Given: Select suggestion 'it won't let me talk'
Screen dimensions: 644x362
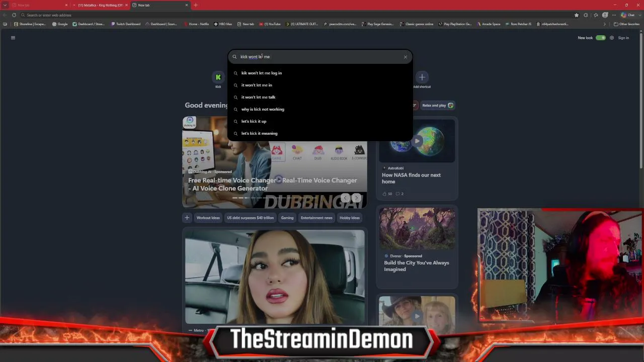Looking at the screenshot, I should point(320,97).
